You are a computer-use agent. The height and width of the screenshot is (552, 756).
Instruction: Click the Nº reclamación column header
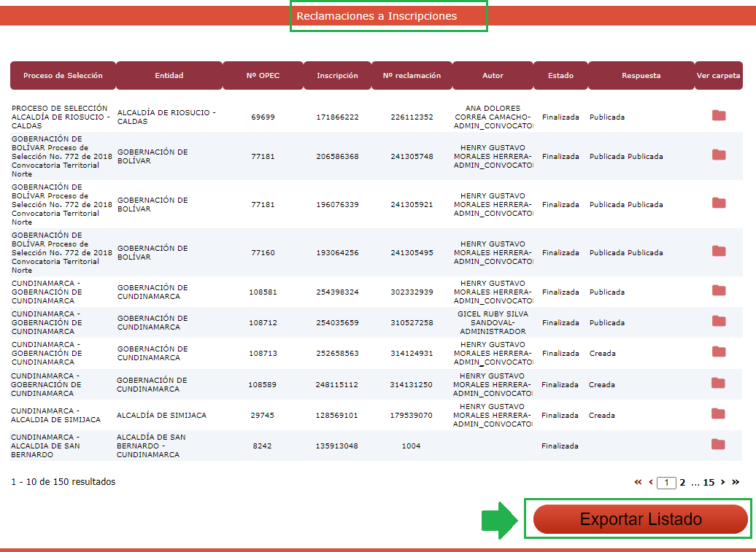point(412,76)
